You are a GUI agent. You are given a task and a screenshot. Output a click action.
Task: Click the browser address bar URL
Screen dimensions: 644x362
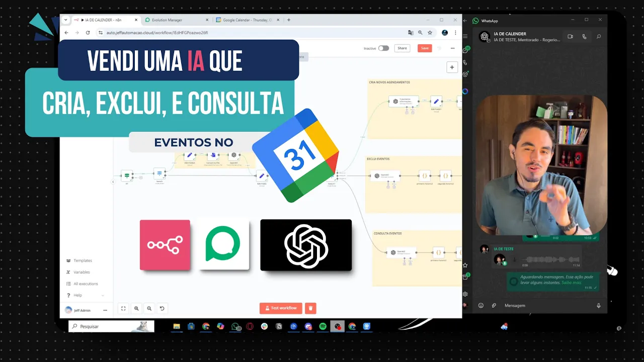[x=157, y=33]
